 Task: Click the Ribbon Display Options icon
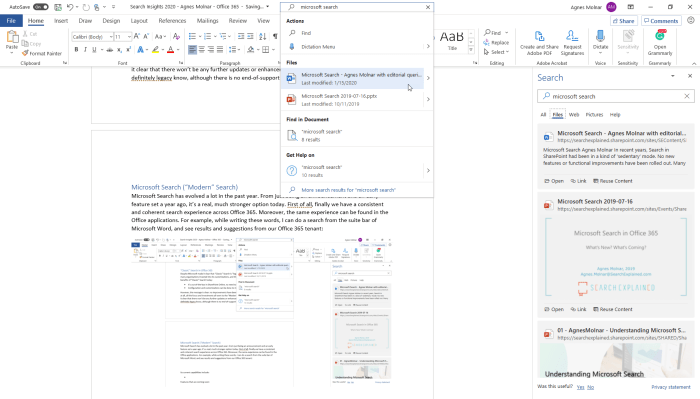click(x=630, y=7)
